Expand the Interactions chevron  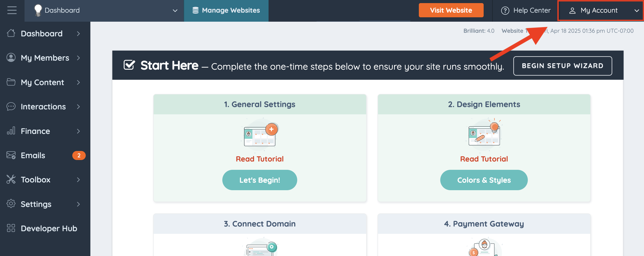78,107
